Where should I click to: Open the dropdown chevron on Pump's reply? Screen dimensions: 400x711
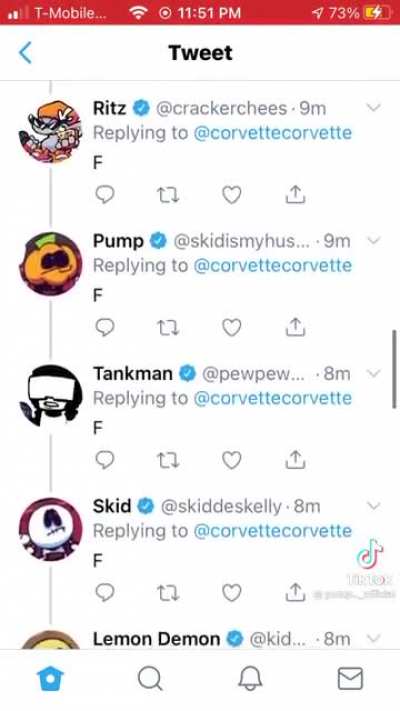pos(373,240)
